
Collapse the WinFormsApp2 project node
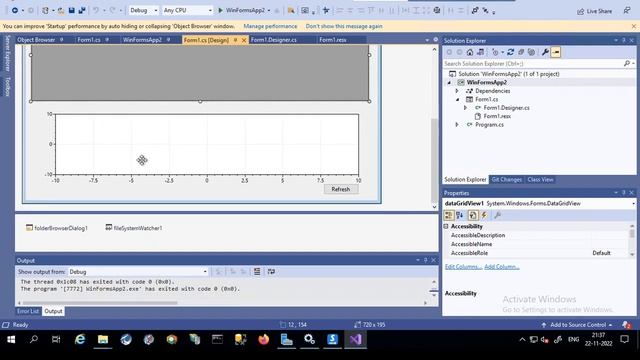click(x=449, y=82)
